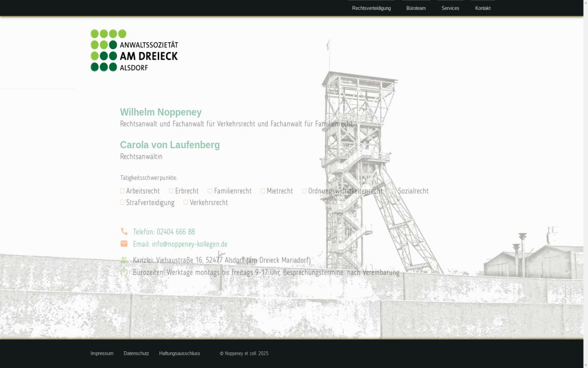Viewport: 588px width, 368px height.
Task: Click the square box next to Arbeitsrecht
Action: click(x=122, y=191)
